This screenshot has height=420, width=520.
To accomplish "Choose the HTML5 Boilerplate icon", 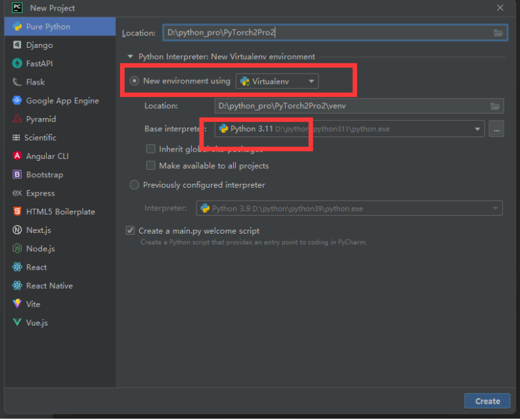I will pyautogui.click(x=17, y=211).
